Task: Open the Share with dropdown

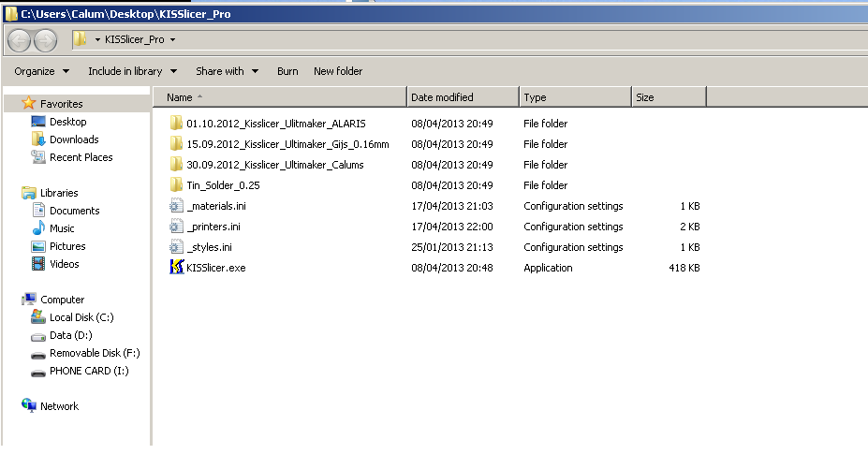Action: (227, 71)
